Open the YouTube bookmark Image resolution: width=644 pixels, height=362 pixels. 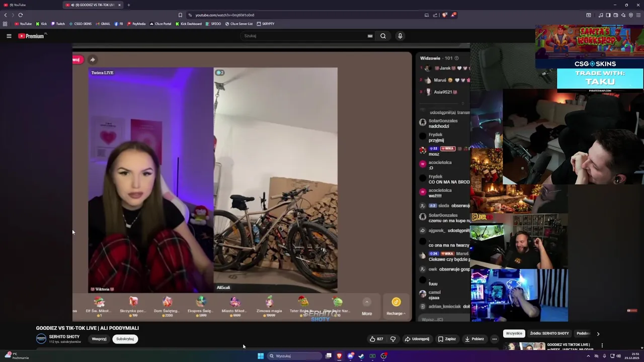click(x=23, y=24)
